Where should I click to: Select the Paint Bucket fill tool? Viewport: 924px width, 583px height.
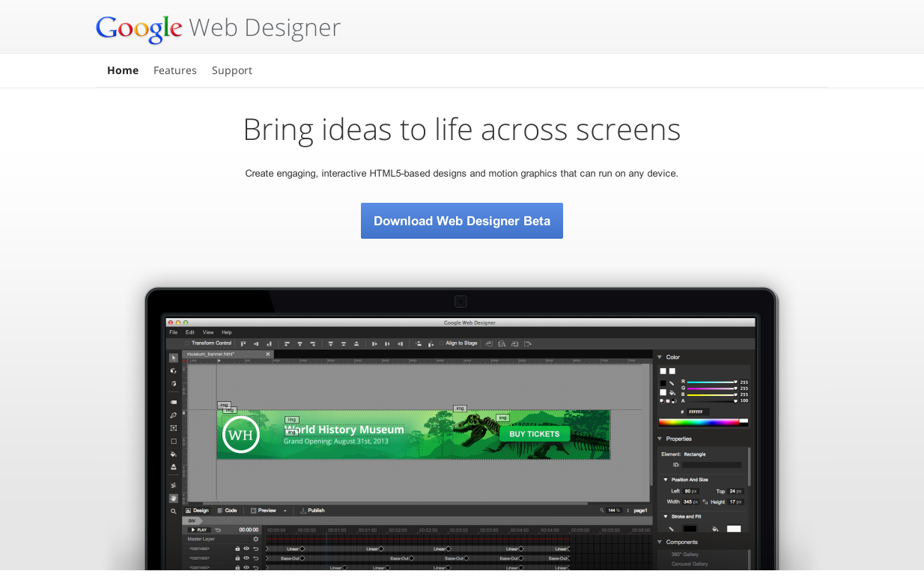[x=174, y=454]
